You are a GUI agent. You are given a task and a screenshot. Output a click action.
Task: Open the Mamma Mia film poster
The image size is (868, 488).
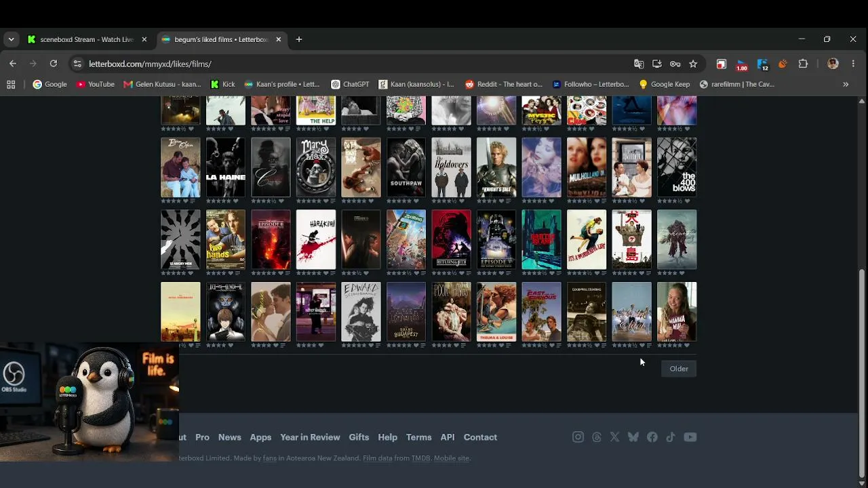(x=677, y=312)
